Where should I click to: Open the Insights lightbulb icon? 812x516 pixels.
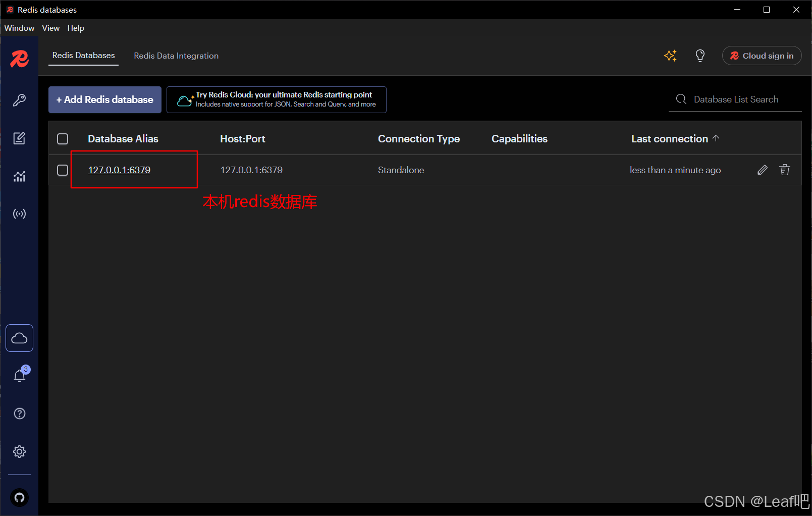(x=700, y=56)
